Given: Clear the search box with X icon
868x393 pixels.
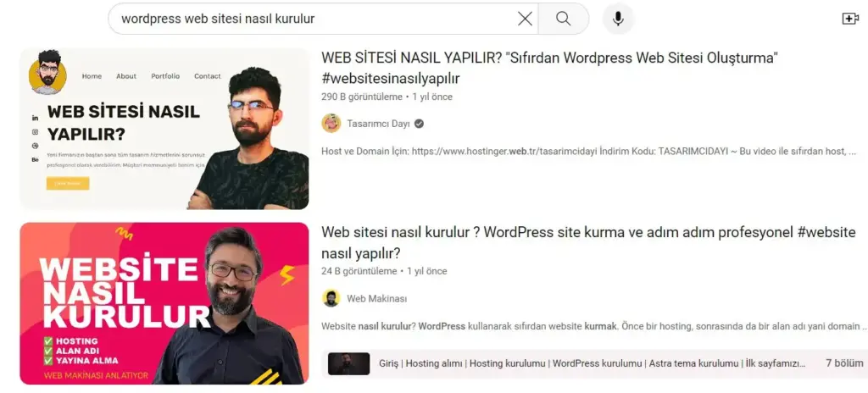Looking at the screenshot, I should 525,19.
